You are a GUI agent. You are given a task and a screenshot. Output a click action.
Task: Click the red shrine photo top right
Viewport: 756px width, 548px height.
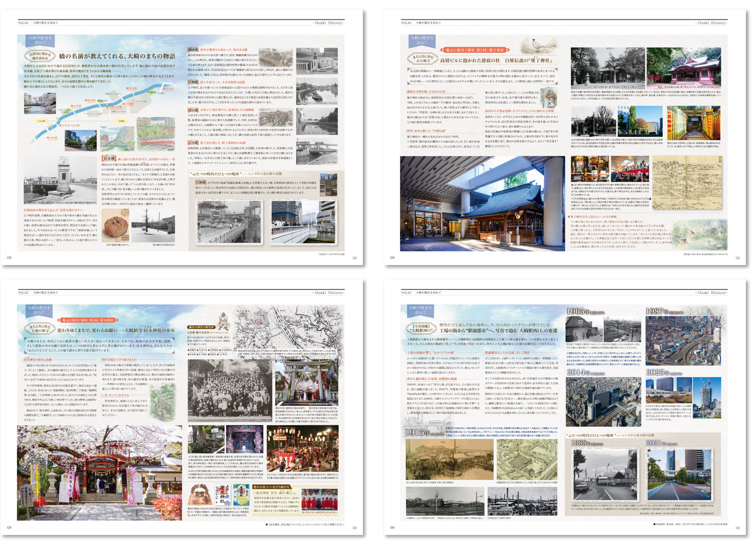[683, 68]
